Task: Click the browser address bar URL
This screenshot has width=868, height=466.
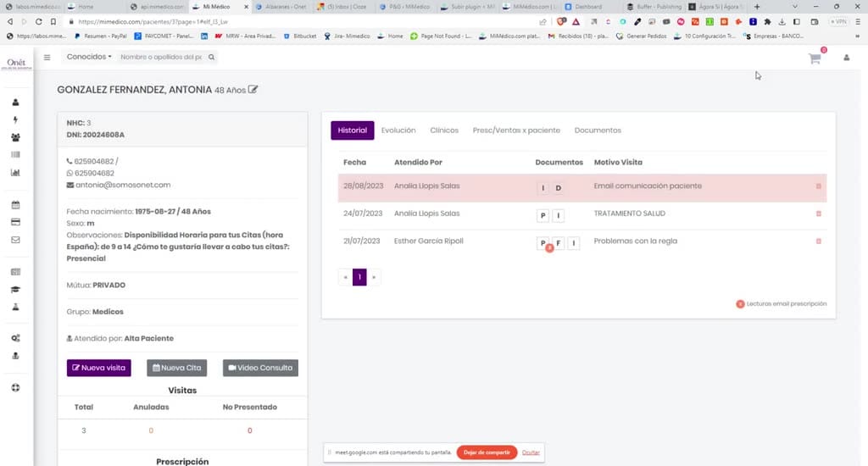Action: pyautogui.click(x=153, y=21)
